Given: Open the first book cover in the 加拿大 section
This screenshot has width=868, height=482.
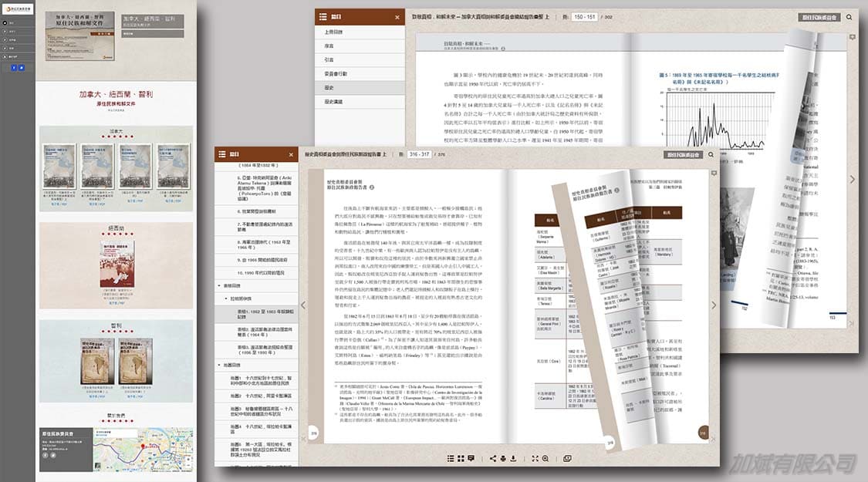Looking at the screenshot, I should (59, 167).
